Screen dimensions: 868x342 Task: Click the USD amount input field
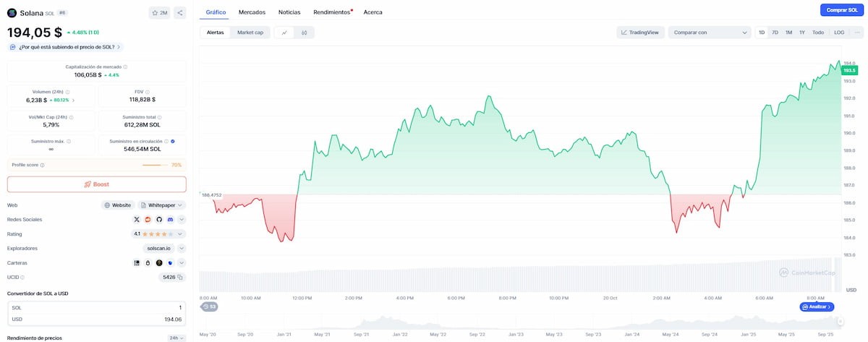(96, 319)
